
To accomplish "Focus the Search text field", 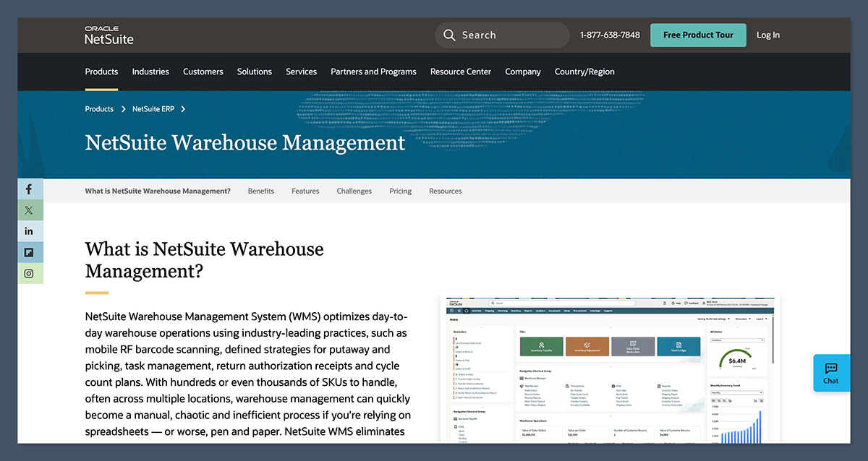I will tap(502, 35).
